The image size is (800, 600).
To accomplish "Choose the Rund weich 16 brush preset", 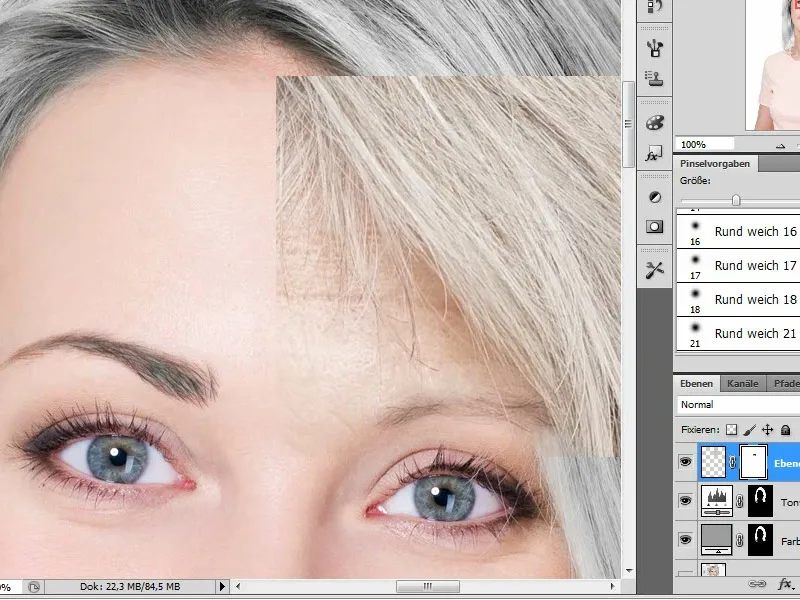I will [x=738, y=232].
